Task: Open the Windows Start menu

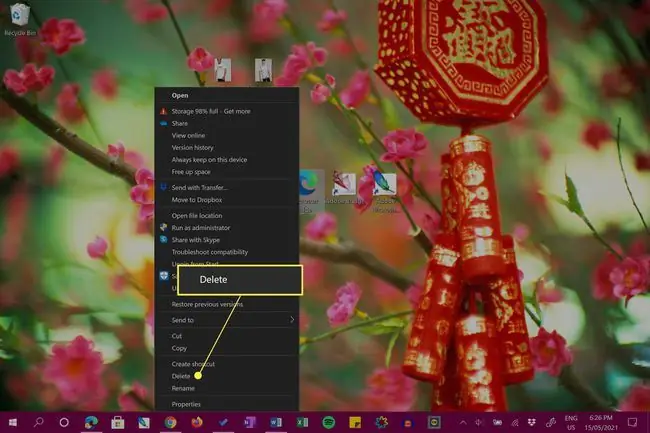Action: pos(13,422)
